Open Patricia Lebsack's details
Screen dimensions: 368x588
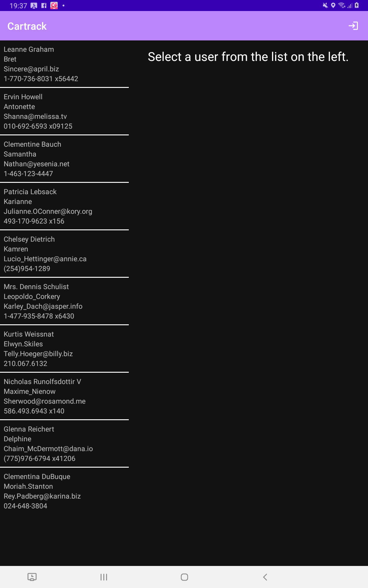pyautogui.click(x=64, y=206)
